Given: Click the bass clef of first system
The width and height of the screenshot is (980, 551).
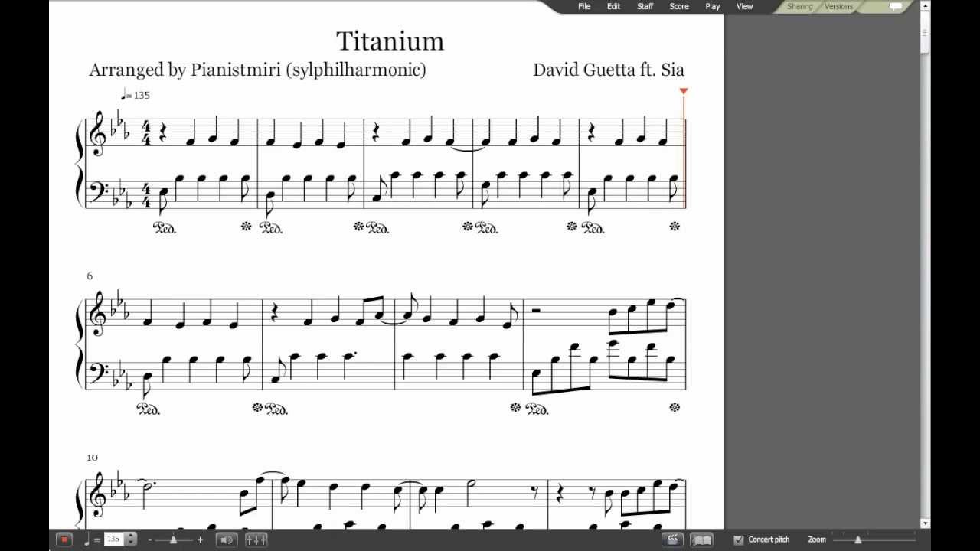Looking at the screenshot, I should (x=98, y=191).
